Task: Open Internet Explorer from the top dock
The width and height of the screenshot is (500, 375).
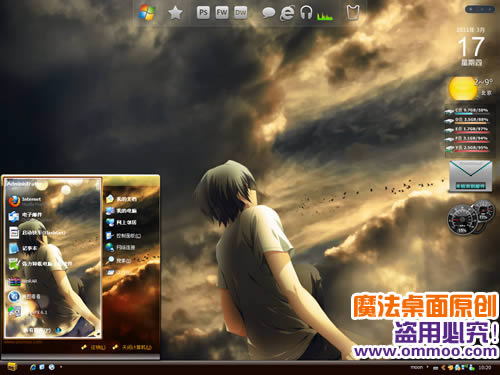Action: (287, 13)
